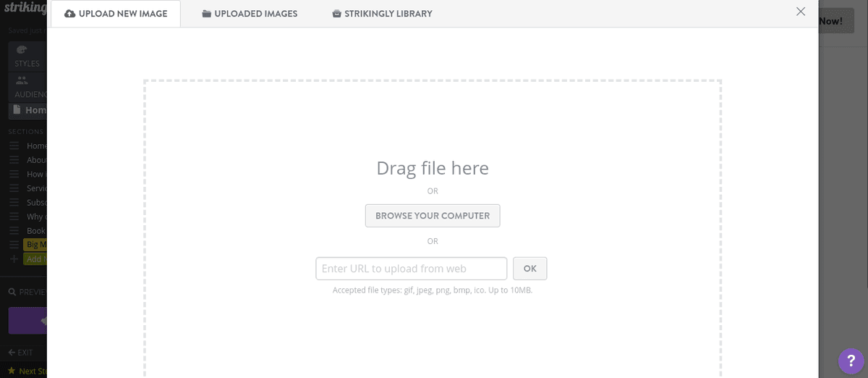Select the Home section row
Screen dimensions: 868x378
pyautogui.click(x=27, y=146)
